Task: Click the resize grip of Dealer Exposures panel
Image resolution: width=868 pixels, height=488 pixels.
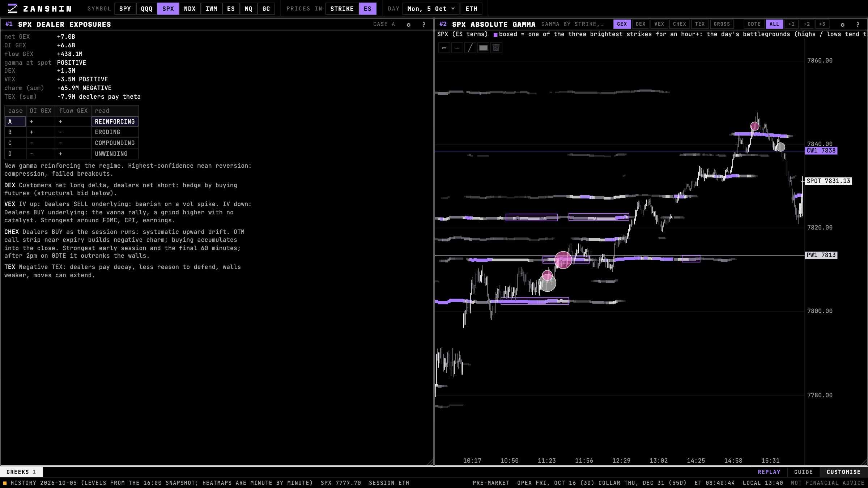Action: pos(430,462)
